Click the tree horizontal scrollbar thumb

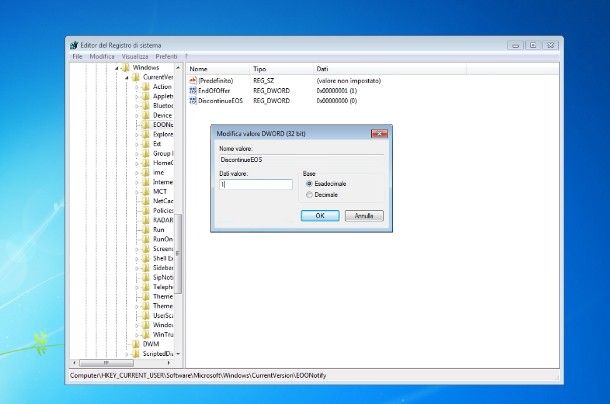tap(107, 363)
